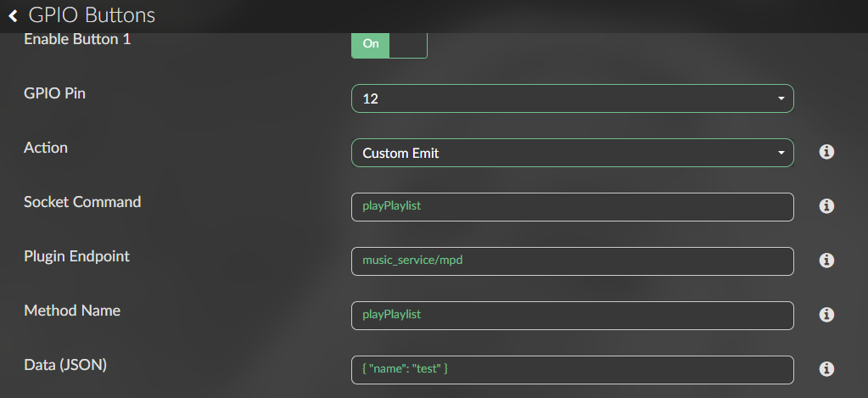Open the Plugin Endpoint info icon
This screenshot has height=398, width=868.
[826, 261]
